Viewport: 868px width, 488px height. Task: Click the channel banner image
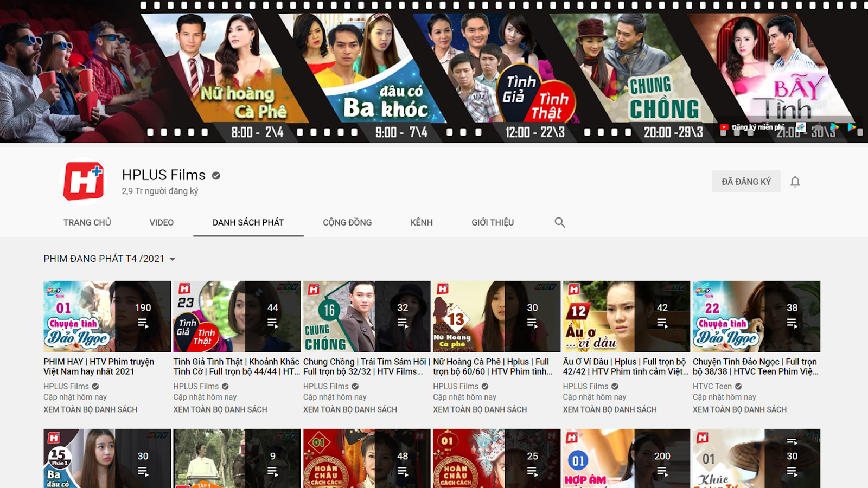tap(434, 71)
